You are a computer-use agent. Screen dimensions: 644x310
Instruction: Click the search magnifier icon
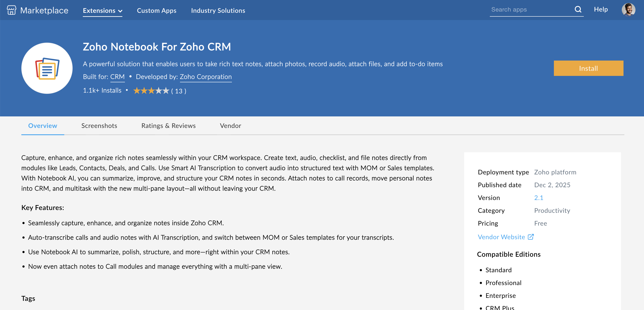click(578, 9)
